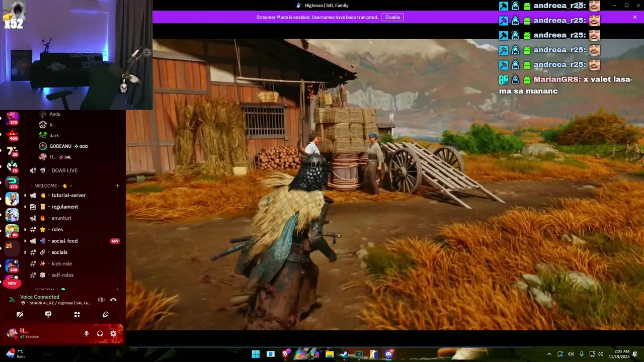The height and width of the screenshot is (362, 644).
Task: Open Steam from taskbar
Action: pos(344,354)
